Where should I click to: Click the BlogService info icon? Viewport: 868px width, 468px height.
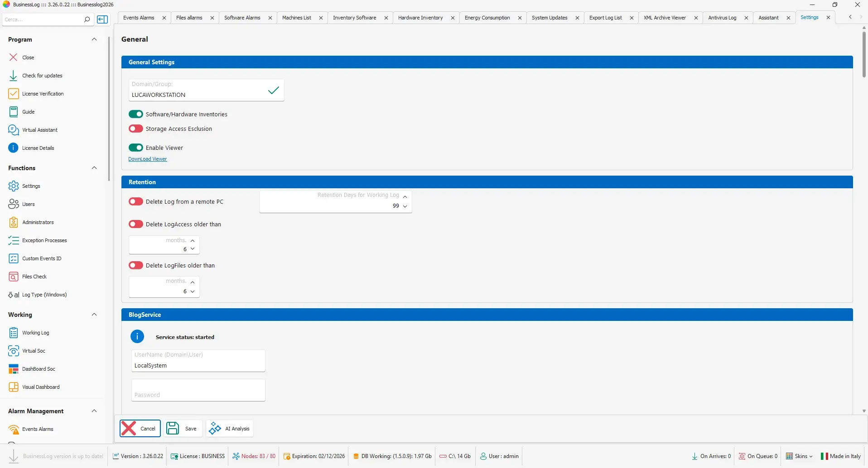tap(137, 336)
